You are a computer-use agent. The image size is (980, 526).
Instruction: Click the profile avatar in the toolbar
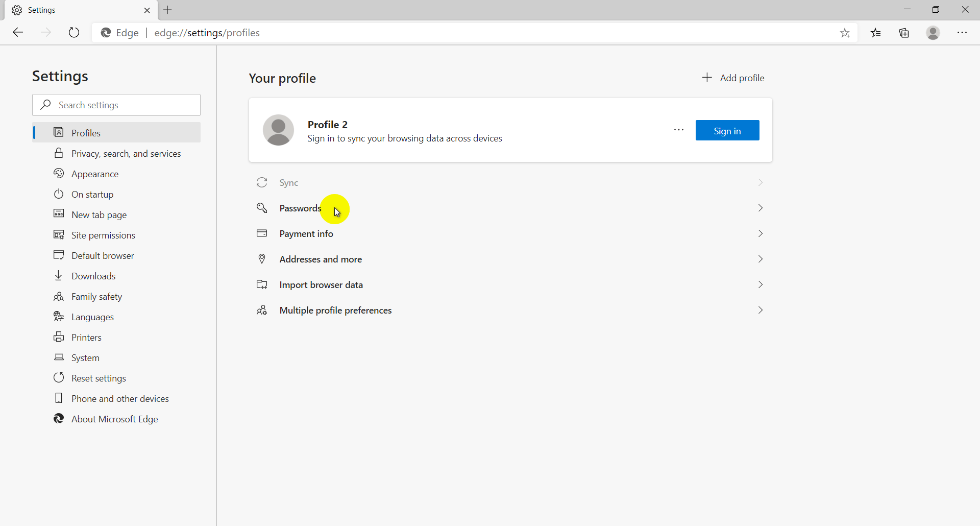(933, 33)
